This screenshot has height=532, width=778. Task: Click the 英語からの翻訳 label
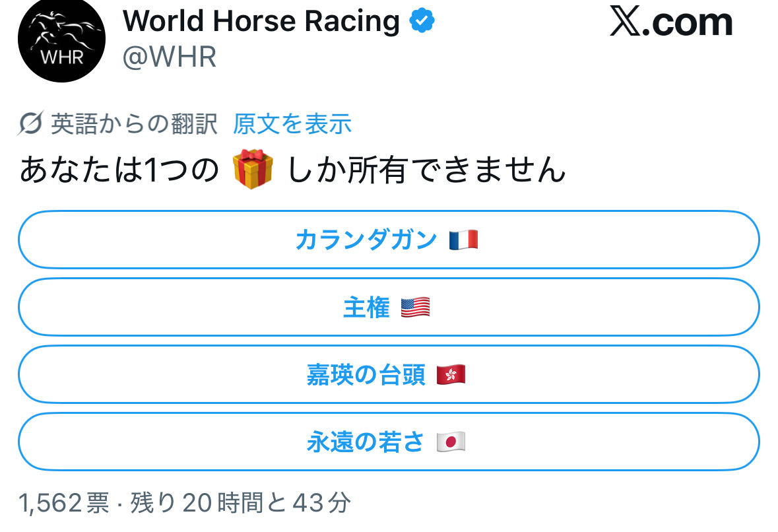134,123
